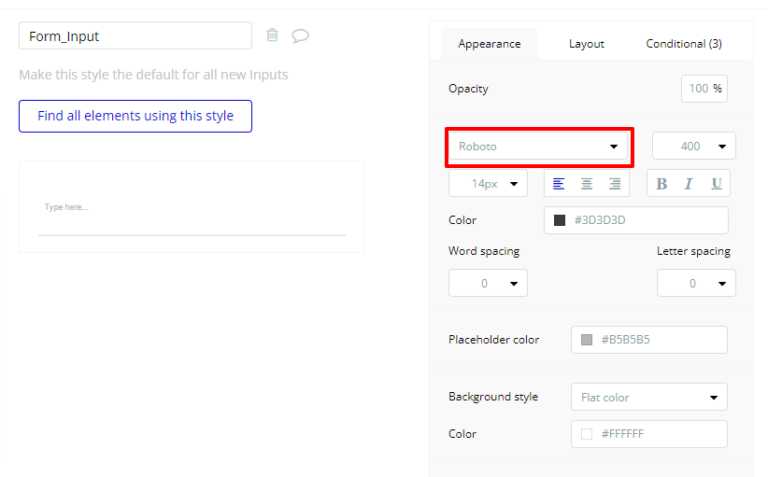Click Make this style the default link
768x477 pixels.
click(154, 75)
